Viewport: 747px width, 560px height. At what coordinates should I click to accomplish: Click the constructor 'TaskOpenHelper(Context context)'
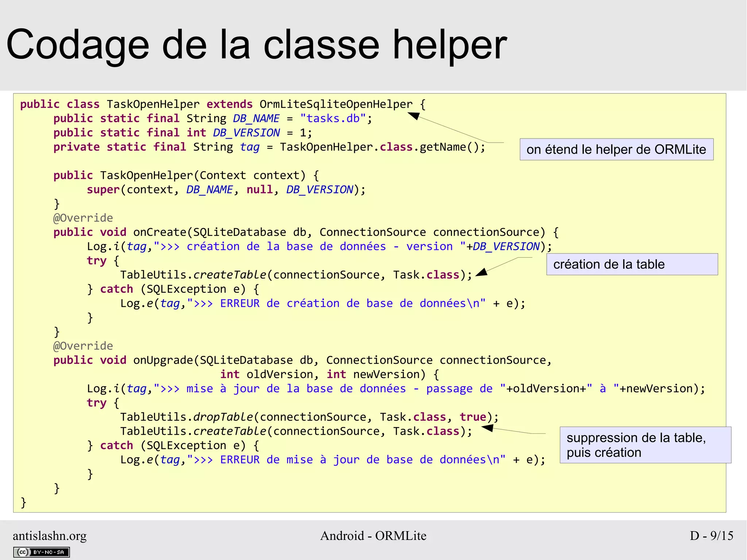tap(203, 175)
